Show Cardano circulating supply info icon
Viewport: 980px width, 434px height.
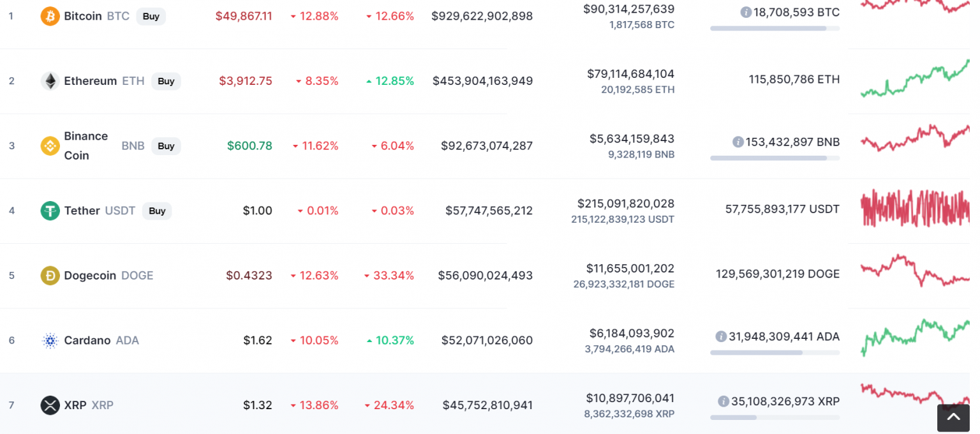coord(721,336)
